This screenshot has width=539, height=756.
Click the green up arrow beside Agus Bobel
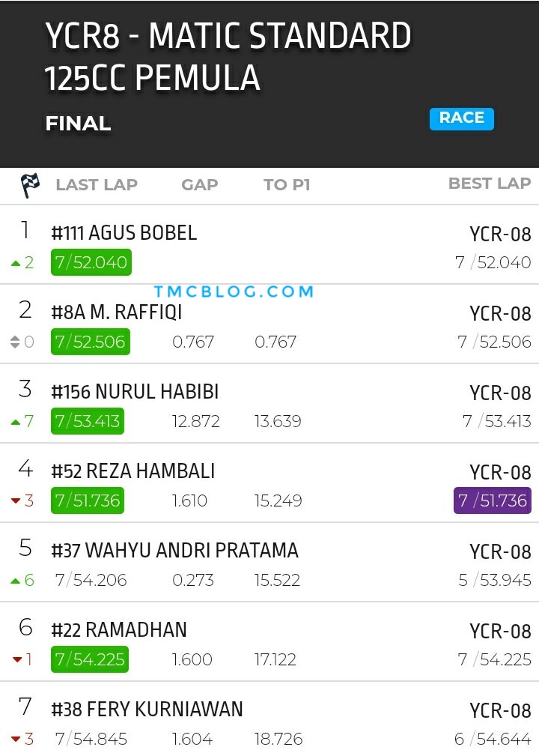click(16, 263)
